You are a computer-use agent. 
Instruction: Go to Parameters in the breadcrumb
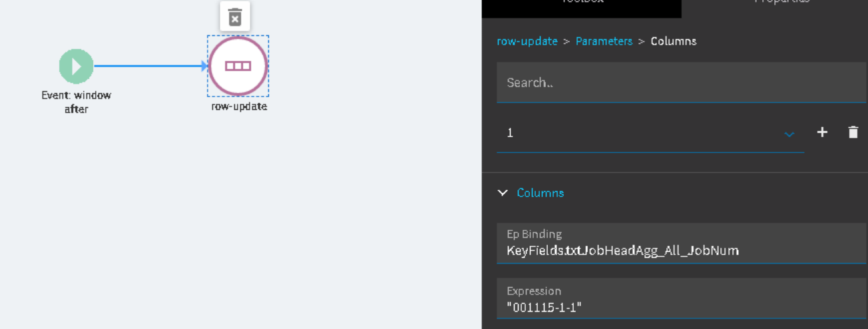[x=604, y=41]
